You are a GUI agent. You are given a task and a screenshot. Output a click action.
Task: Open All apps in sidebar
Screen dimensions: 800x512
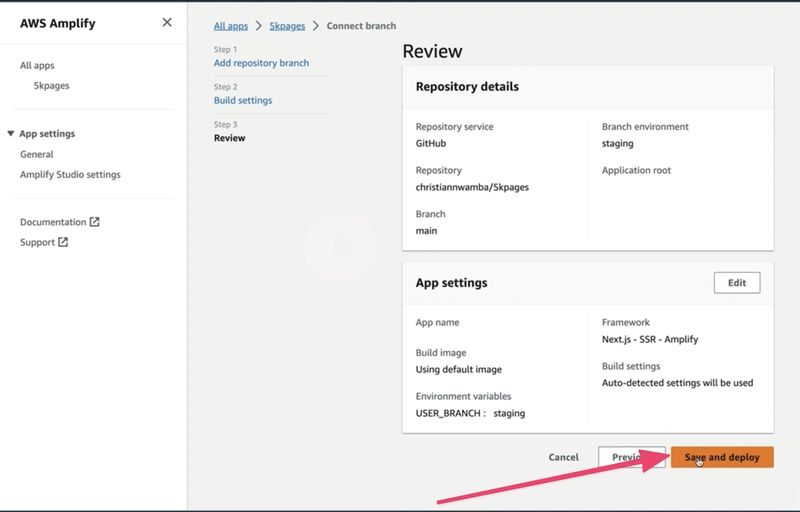tap(37, 65)
